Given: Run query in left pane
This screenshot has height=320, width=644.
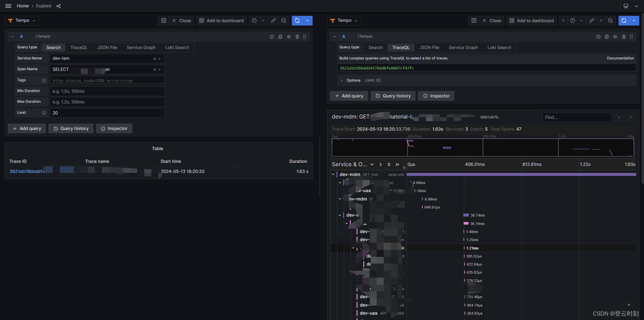Looking at the screenshot, I should click(x=297, y=20).
